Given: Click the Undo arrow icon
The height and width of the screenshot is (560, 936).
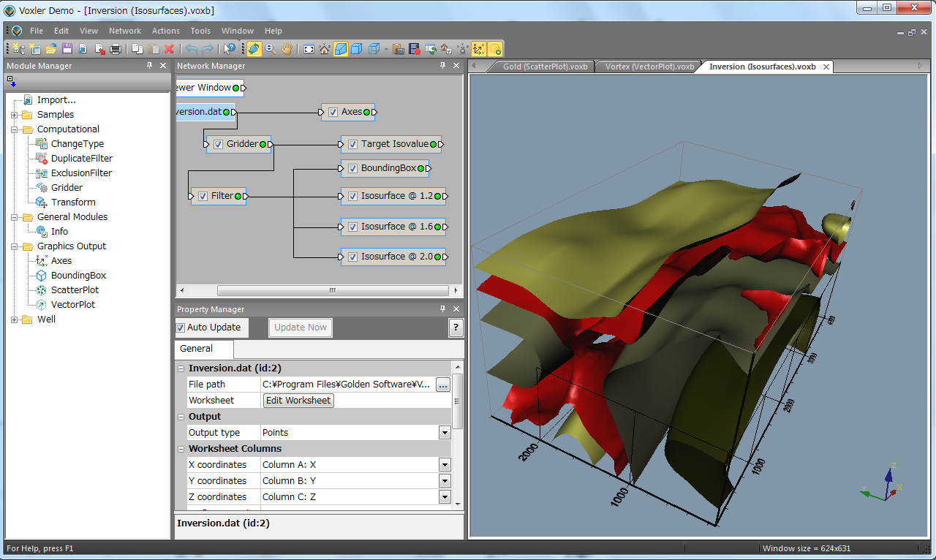Looking at the screenshot, I should pos(192,49).
